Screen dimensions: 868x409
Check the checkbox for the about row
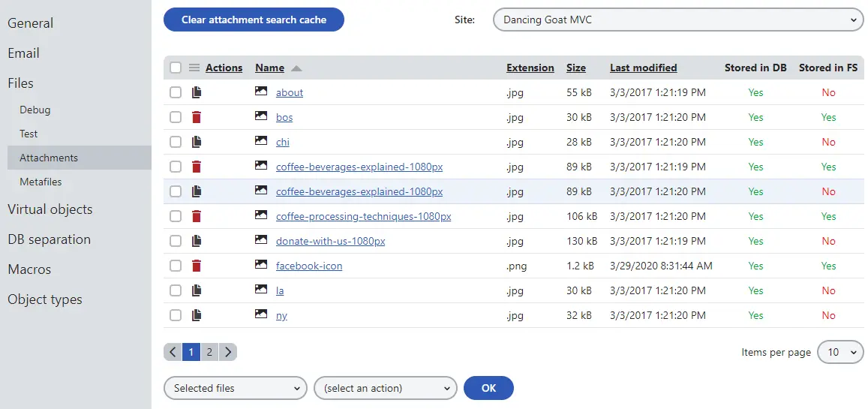(x=176, y=92)
